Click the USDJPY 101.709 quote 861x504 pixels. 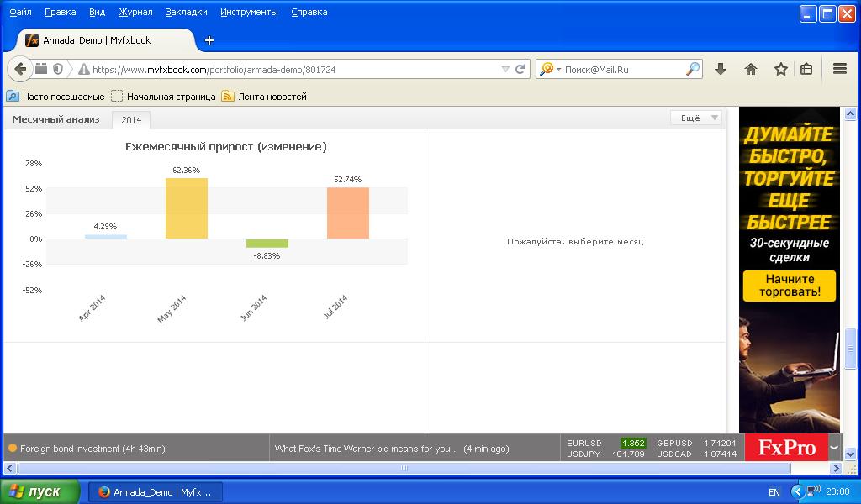point(605,454)
